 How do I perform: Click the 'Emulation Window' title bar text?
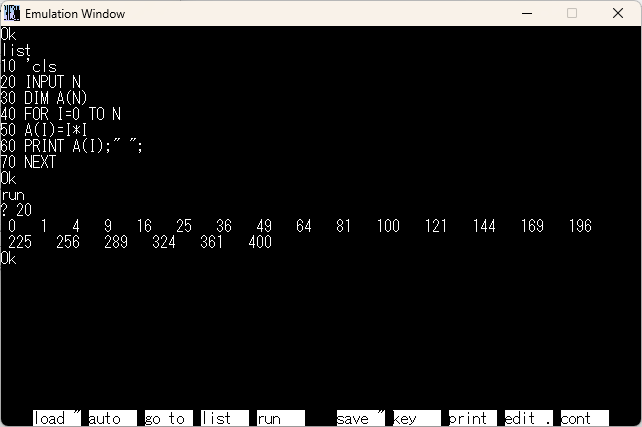tap(76, 13)
